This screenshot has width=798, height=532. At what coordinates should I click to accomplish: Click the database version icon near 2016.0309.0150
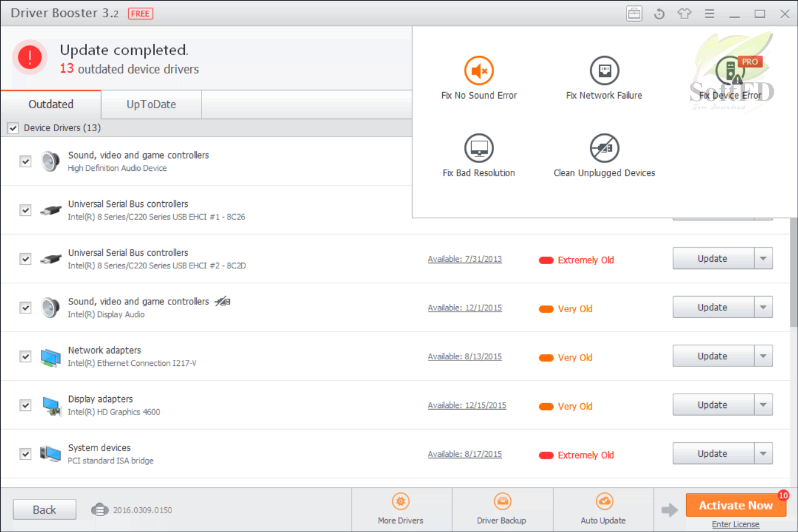coord(100,510)
